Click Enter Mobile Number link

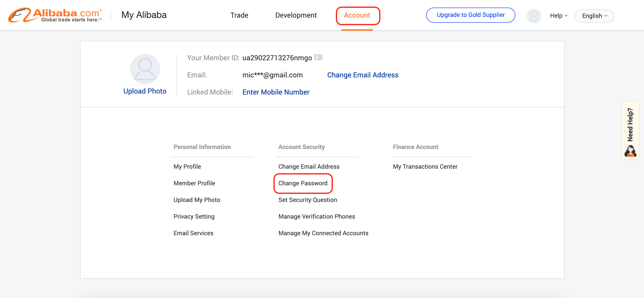(x=276, y=92)
